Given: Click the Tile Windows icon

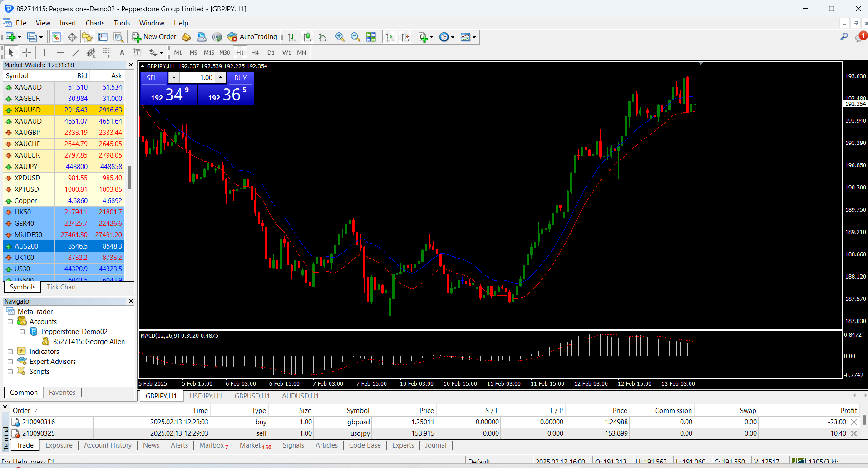Looking at the screenshot, I should pos(371,37).
